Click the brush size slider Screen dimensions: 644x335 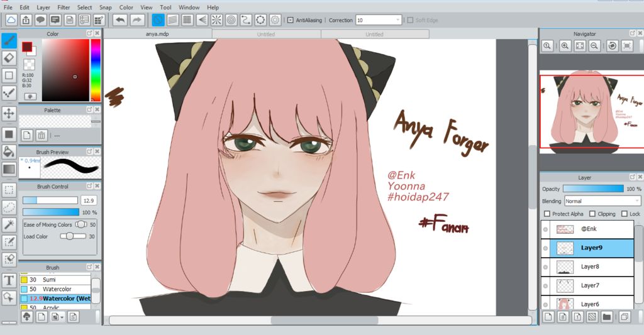tap(50, 200)
